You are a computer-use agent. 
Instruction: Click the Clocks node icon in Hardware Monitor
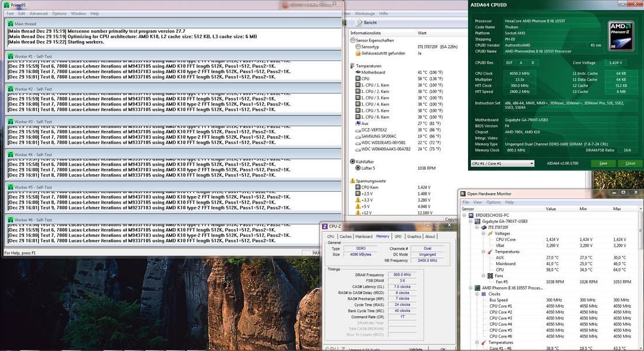[484, 294]
